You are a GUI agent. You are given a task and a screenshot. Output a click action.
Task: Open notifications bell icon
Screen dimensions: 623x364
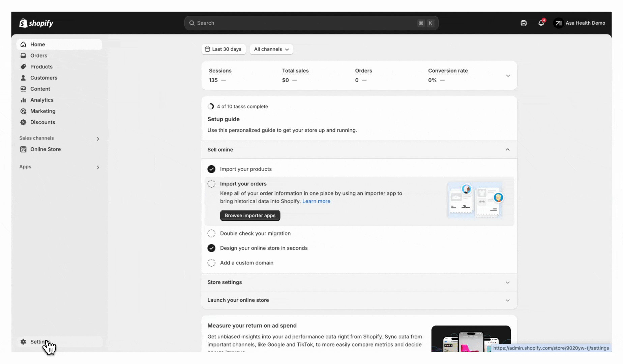(541, 23)
